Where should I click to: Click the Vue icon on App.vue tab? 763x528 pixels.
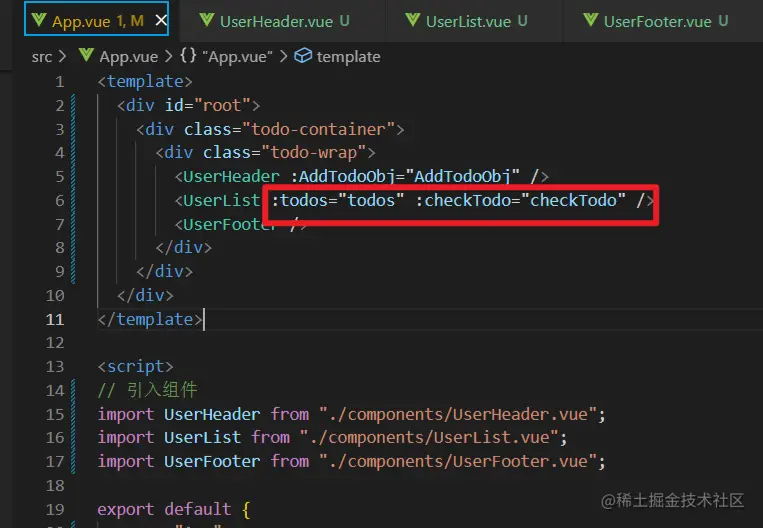click(38, 20)
